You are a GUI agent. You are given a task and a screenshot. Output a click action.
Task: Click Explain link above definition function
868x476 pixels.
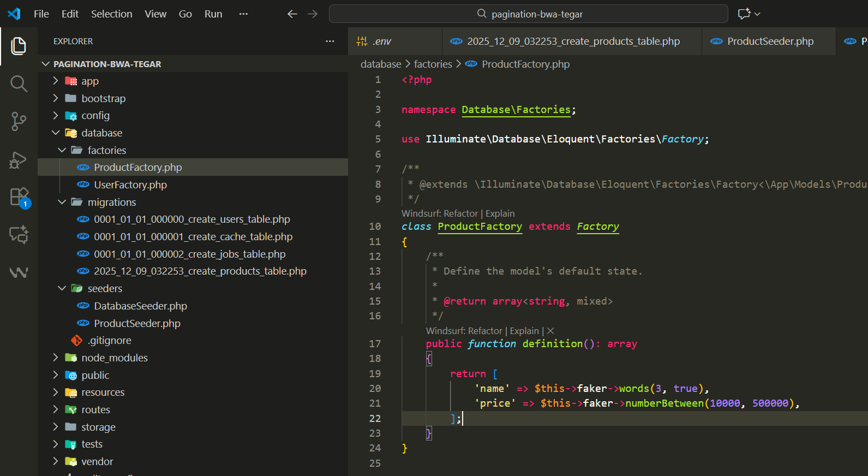524,331
